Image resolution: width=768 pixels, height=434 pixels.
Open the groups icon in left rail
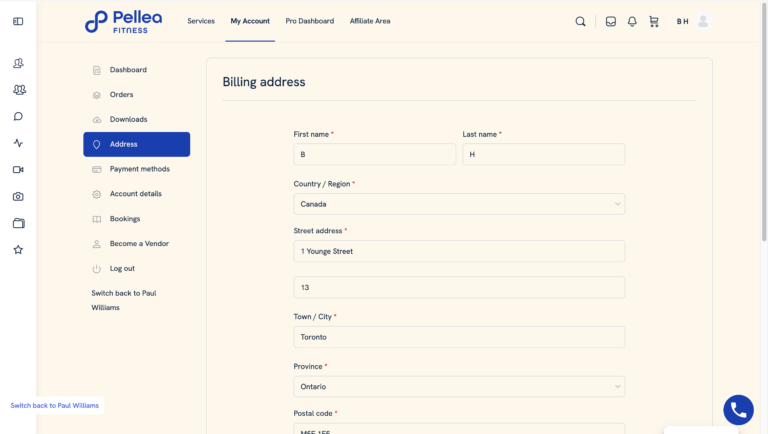(x=19, y=90)
